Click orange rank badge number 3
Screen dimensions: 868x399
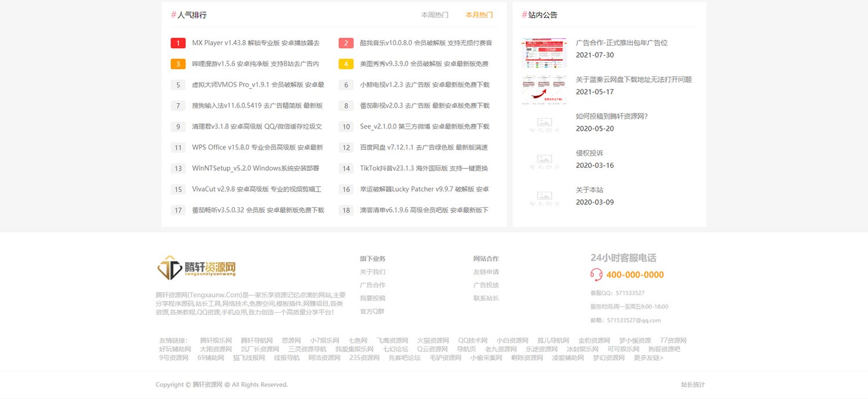[x=178, y=64]
